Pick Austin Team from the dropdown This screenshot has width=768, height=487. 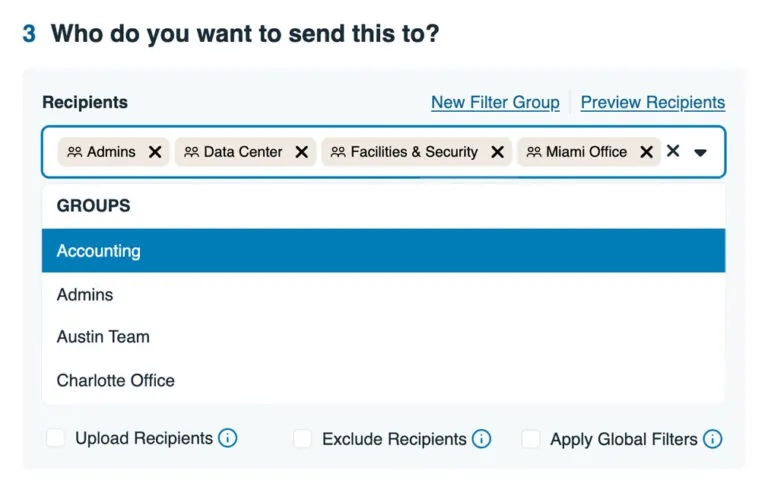(103, 337)
